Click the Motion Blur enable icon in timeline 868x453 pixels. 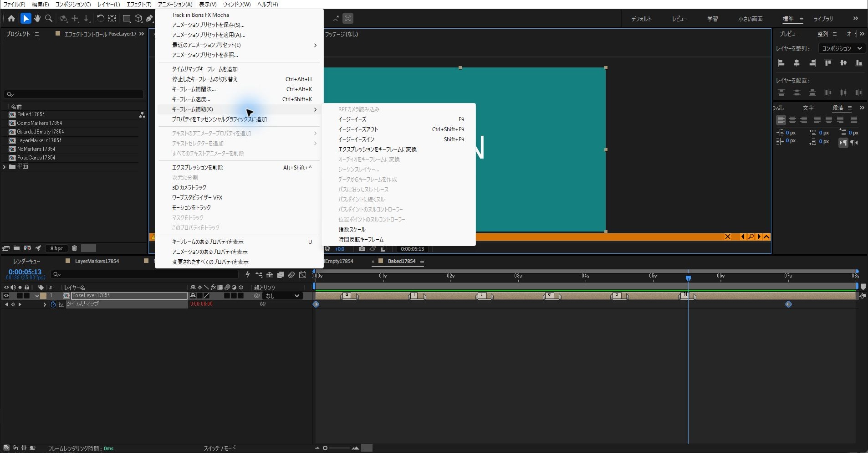(x=291, y=275)
